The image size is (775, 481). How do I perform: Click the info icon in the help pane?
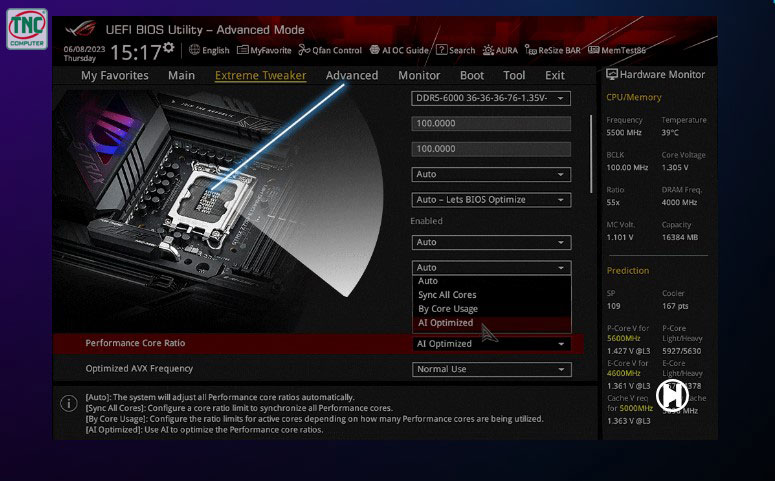click(69, 403)
